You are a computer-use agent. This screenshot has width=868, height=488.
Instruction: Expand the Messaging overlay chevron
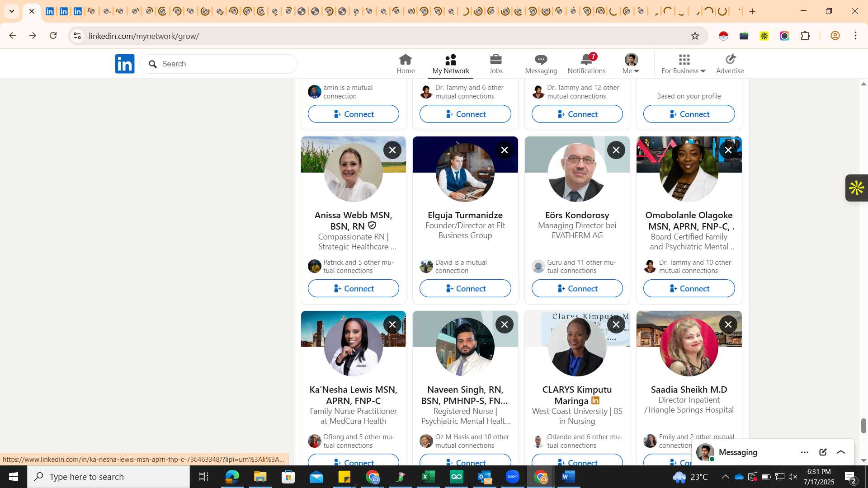coord(841,452)
